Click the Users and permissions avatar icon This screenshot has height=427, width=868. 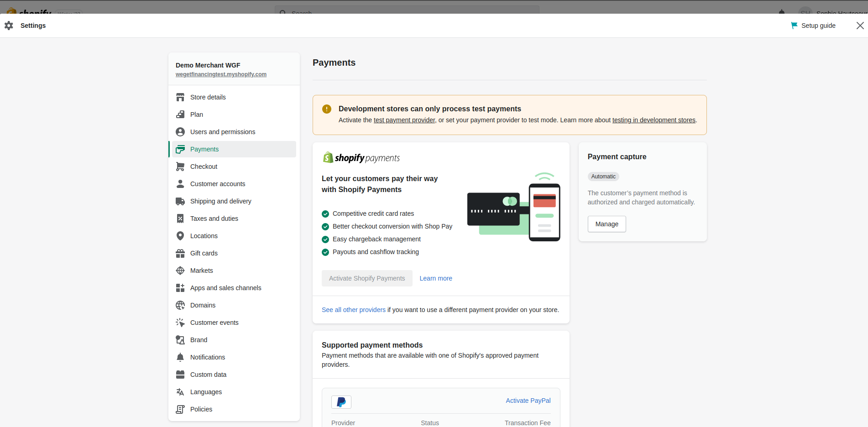pyautogui.click(x=180, y=132)
